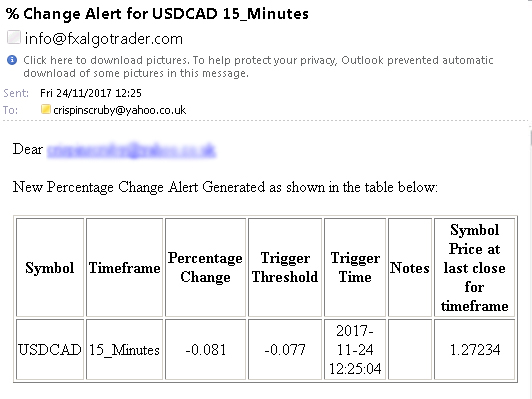The height and width of the screenshot is (399, 532).
Task: Click the Percentage Change column header
Action: (x=205, y=268)
